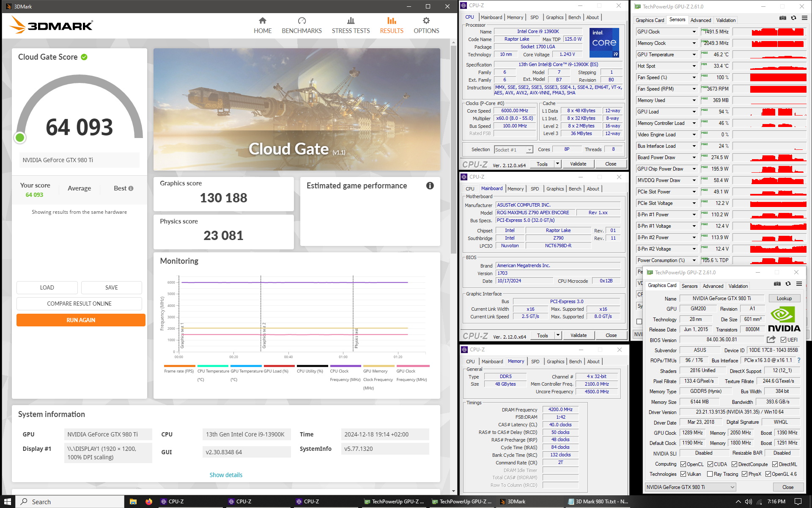Click the RUN AGAIN button
This screenshot has width=812, height=508.
pos(81,320)
